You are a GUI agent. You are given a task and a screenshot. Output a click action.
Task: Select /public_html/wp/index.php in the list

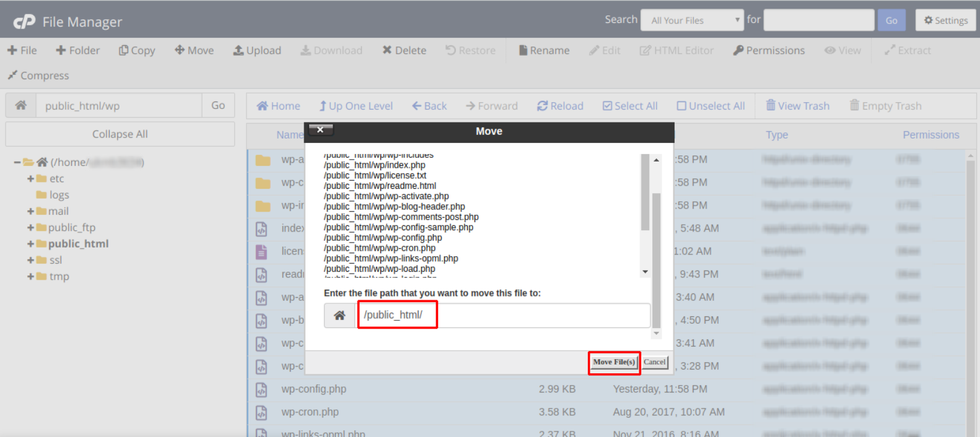(x=374, y=165)
